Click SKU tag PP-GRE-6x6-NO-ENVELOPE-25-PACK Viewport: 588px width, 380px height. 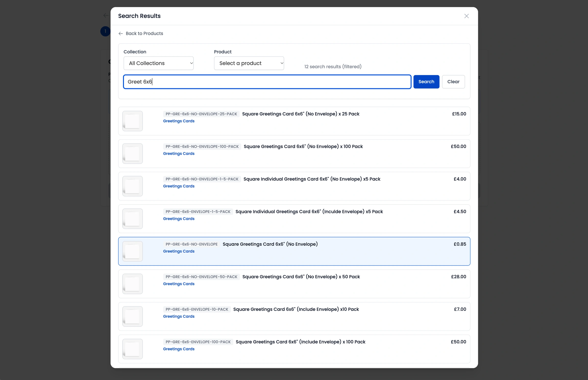(201, 114)
